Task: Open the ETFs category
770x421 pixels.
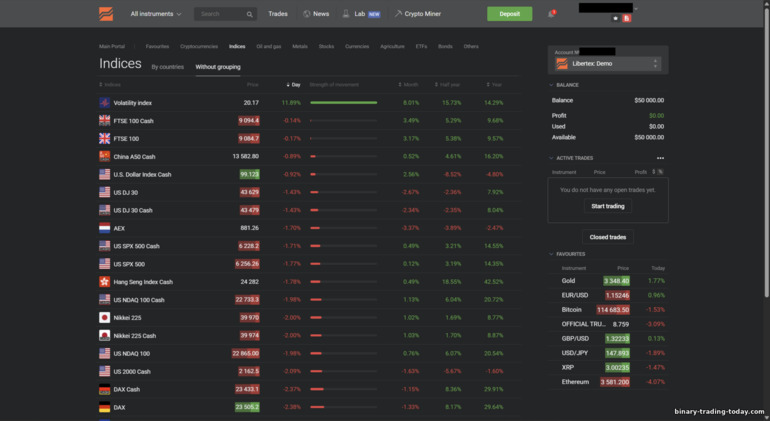Action: point(421,46)
